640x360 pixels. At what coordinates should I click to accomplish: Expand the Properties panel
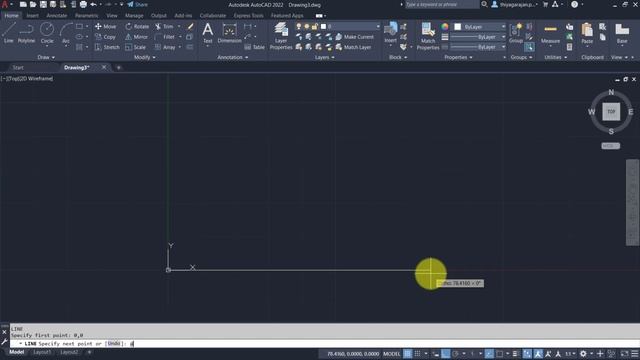(x=458, y=58)
